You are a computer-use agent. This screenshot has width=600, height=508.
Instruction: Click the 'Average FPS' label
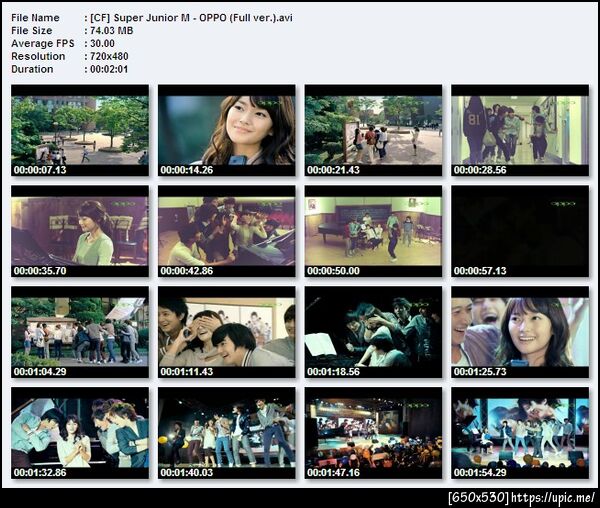43,44
